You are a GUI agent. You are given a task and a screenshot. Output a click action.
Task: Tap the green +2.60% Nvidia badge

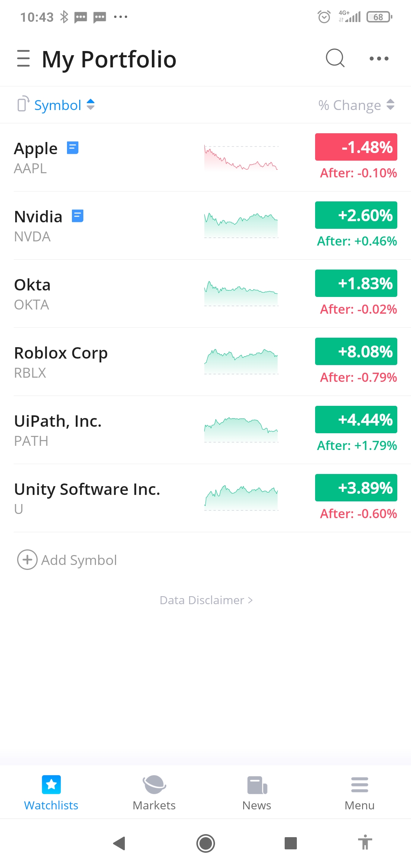356,215
